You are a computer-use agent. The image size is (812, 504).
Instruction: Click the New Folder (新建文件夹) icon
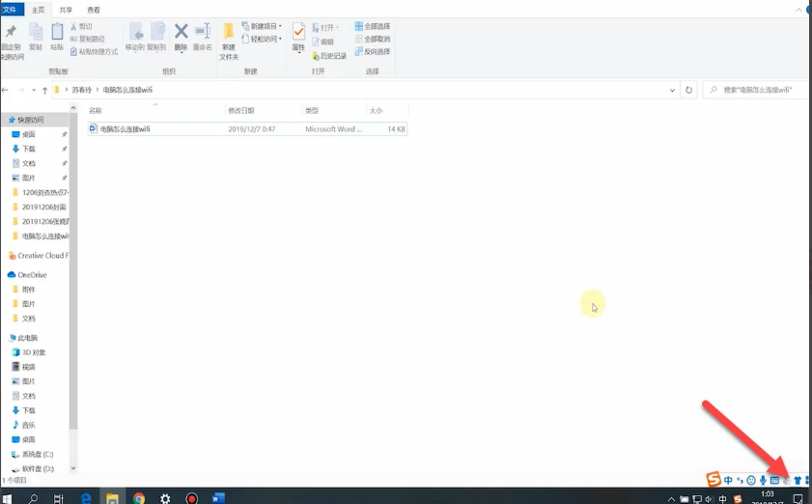click(x=229, y=41)
